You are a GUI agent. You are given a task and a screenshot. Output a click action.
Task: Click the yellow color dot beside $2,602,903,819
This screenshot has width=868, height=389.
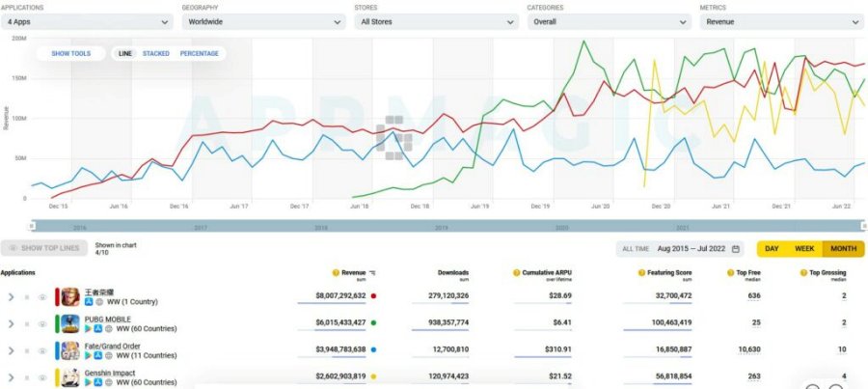[373, 376]
